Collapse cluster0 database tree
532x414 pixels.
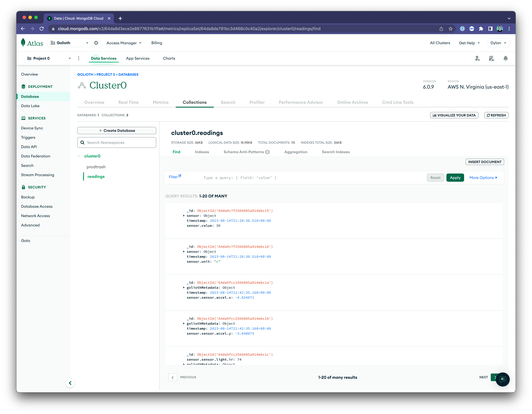79,156
